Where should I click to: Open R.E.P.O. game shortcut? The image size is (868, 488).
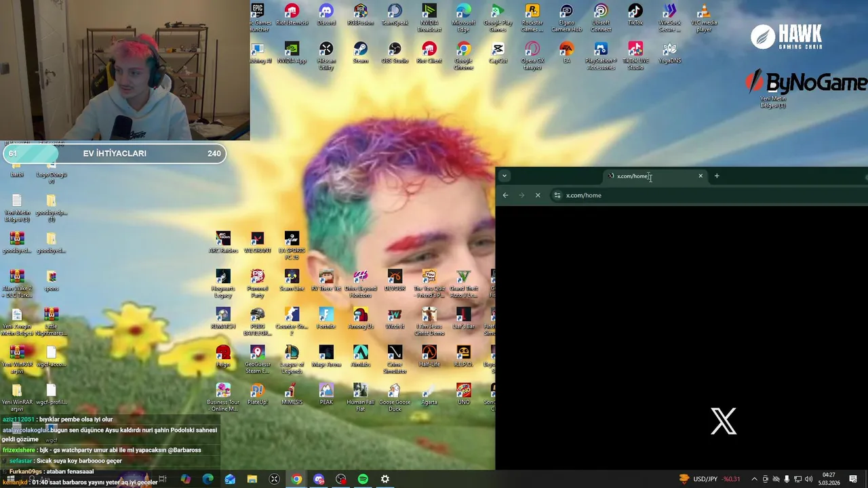pyautogui.click(x=464, y=357)
